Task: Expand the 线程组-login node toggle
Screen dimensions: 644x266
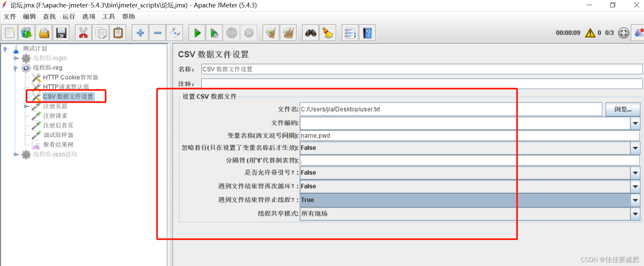Action: (16, 58)
